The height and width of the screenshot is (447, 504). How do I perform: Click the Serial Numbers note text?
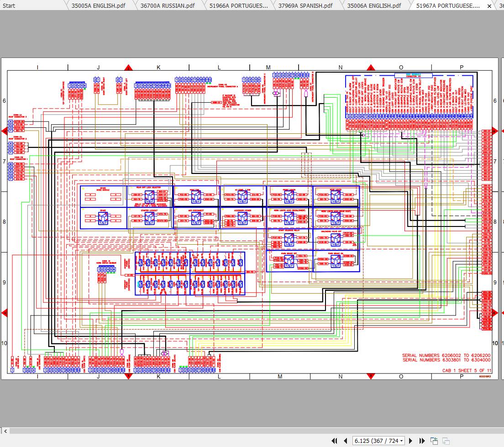coord(446,358)
